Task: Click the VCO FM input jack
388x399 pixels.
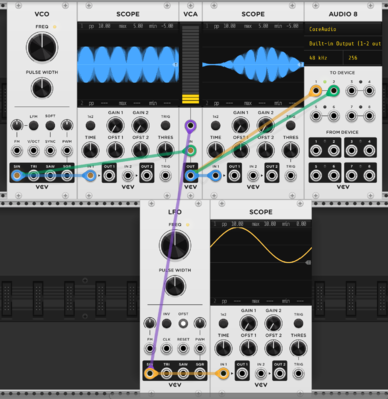Action: (17, 151)
